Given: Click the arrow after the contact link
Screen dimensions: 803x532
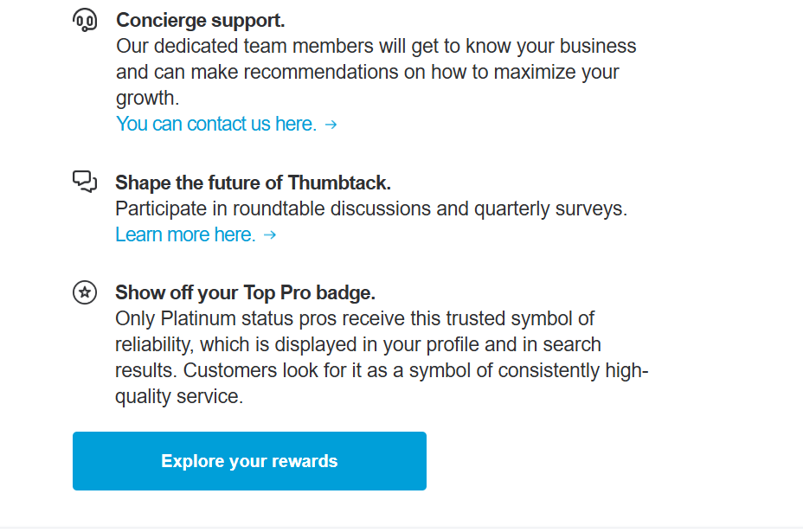Looking at the screenshot, I should coord(331,125).
